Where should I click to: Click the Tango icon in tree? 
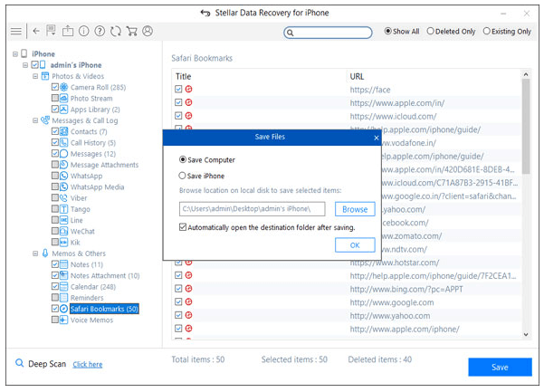pyautogui.click(x=64, y=209)
